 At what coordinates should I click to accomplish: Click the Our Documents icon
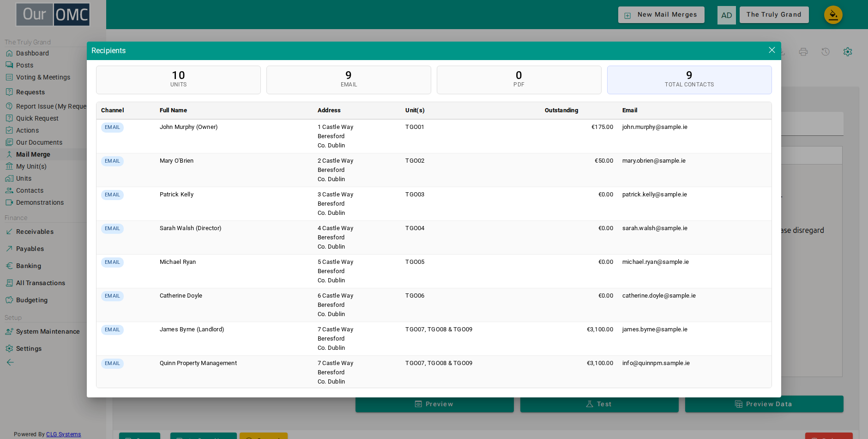pos(9,142)
